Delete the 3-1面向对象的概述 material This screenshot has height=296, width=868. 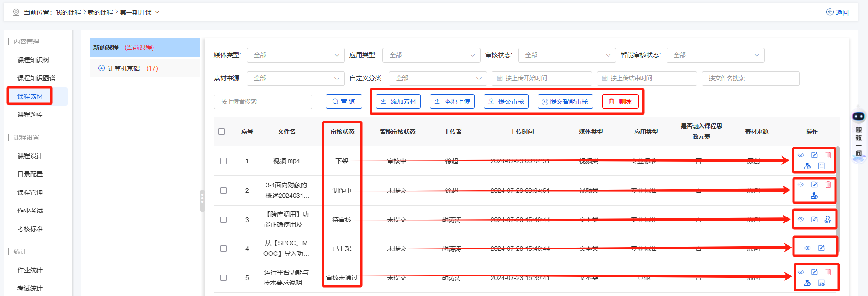(828, 185)
